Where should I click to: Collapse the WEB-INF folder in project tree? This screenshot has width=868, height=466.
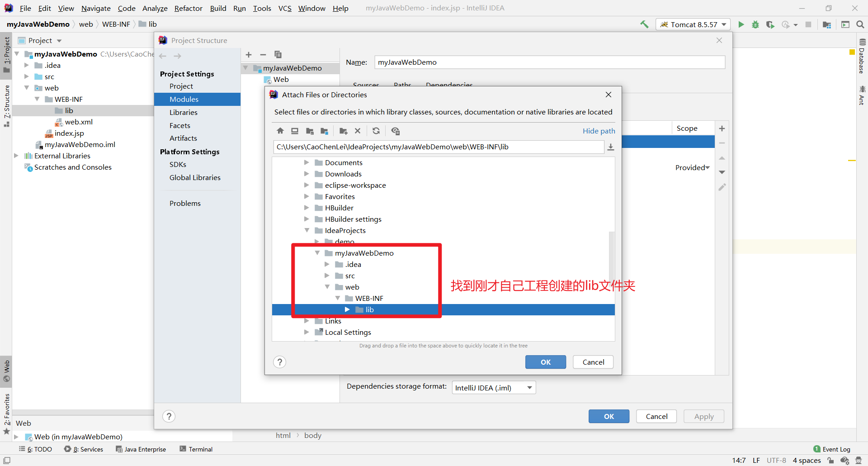(37, 99)
